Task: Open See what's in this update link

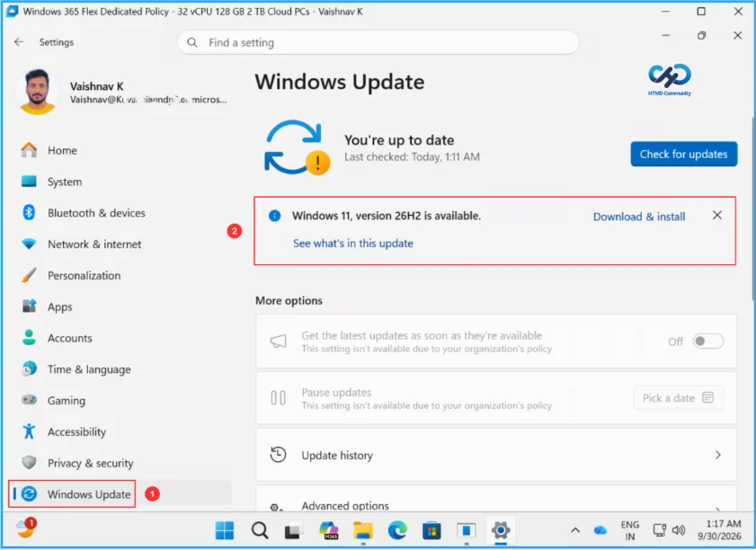Action: tap(353, 244)
